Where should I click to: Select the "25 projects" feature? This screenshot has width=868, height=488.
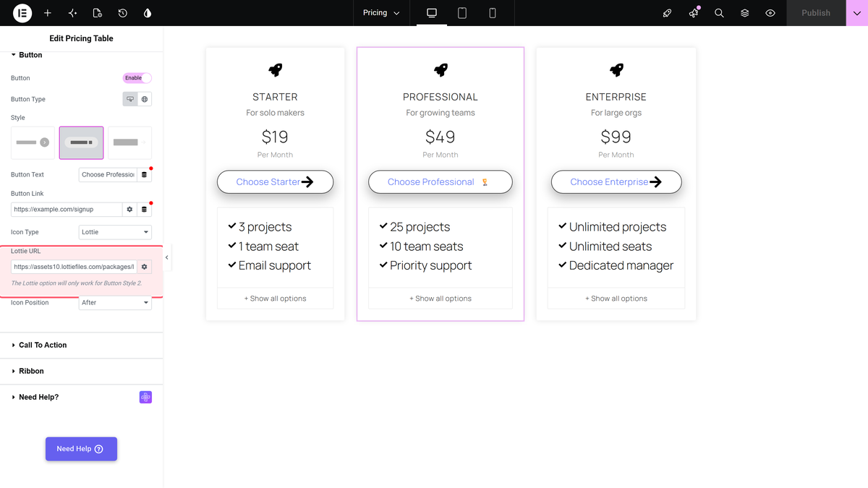pos(420,227)
